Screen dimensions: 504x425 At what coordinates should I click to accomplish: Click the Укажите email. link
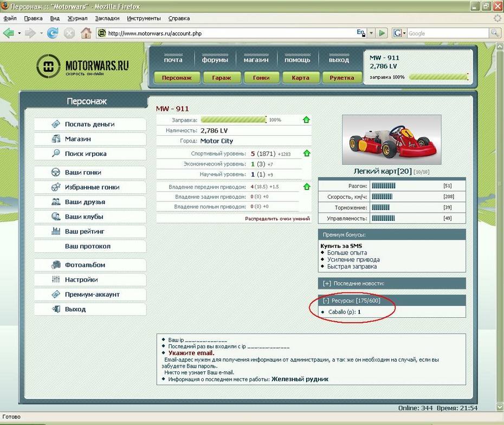click(x=191, y=353)
